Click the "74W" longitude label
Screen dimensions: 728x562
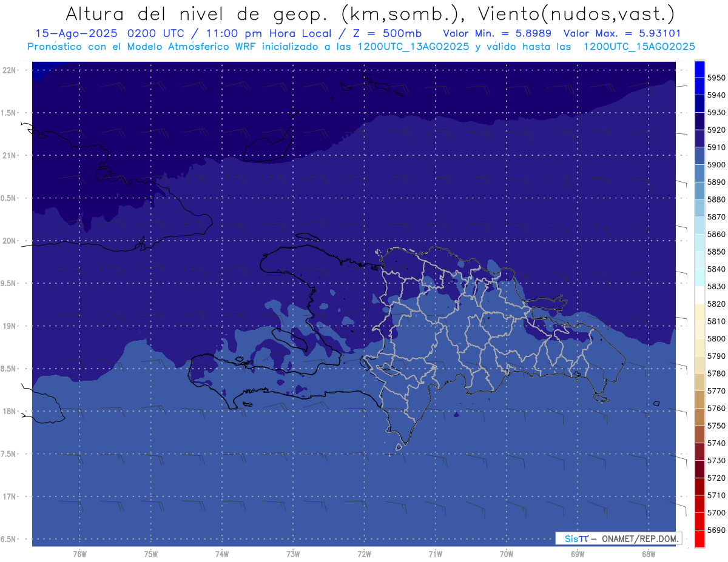[x=221, y=554]
